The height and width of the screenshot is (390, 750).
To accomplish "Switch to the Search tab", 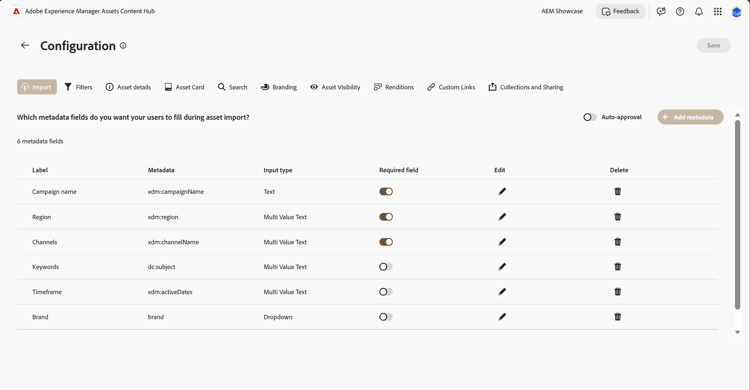I will (232, 87).
